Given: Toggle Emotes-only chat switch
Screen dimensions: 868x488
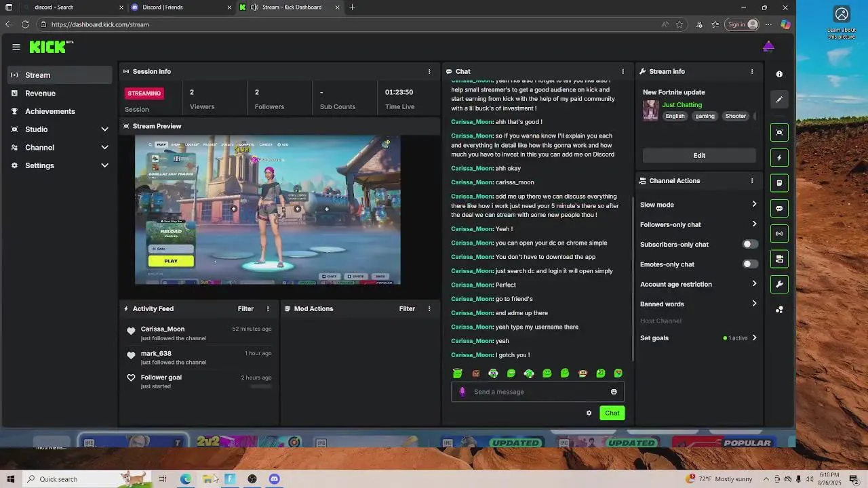Looking at the screenshot, I should point(749,264).
